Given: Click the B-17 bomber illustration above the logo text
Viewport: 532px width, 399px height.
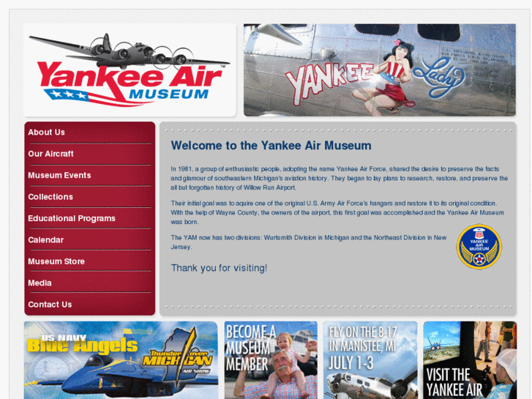Looking at the screenshot, I should (130, 51).
